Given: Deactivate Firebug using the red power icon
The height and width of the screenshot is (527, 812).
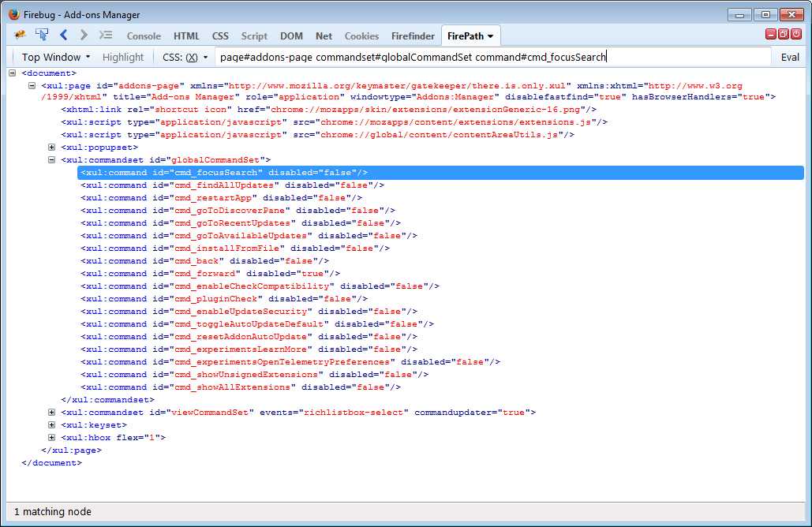Looking at the screenshot, I should coord(796,34).
